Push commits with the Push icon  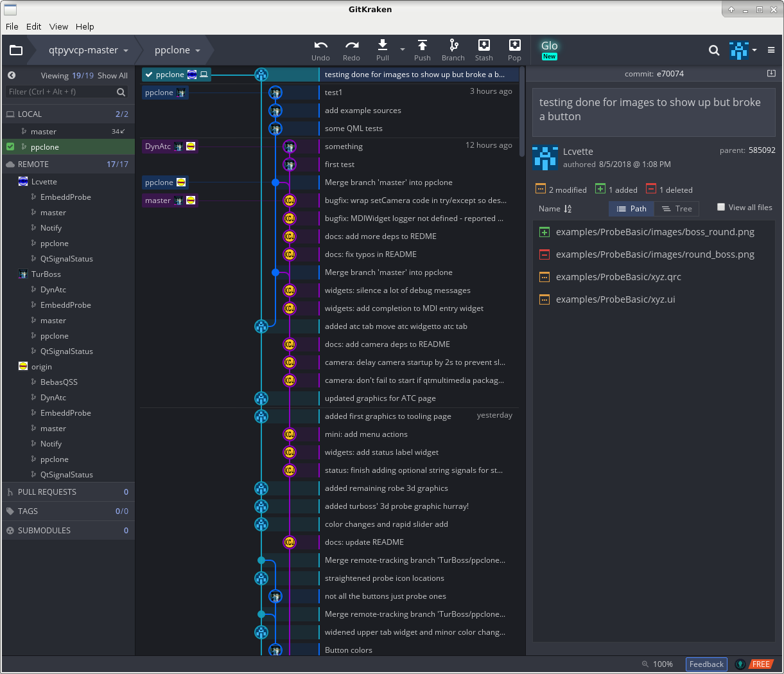click(x=422, y=44)
